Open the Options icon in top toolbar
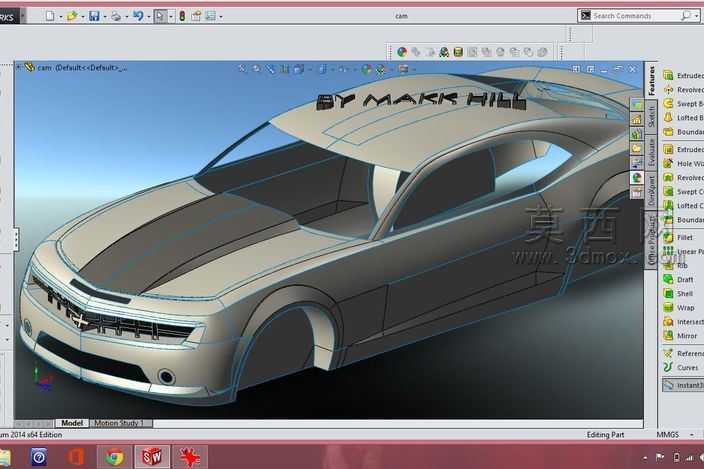 click(x=211, y=16)
